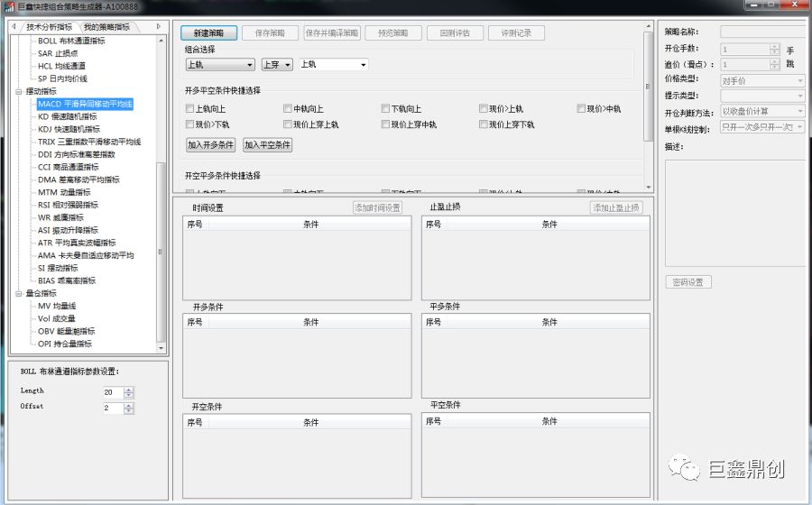Select BIAS 乖离率指标

(x=67, y=281)
